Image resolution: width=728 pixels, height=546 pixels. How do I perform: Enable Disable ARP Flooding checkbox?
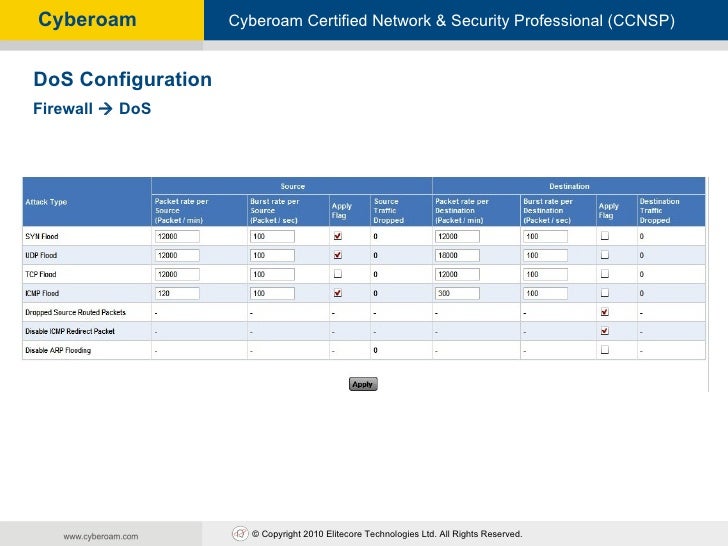604,350
